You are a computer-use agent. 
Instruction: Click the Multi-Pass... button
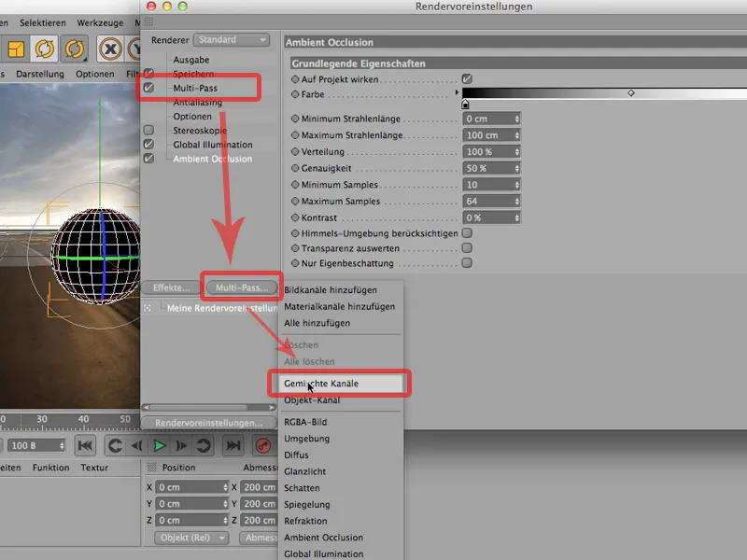(242, 287)
